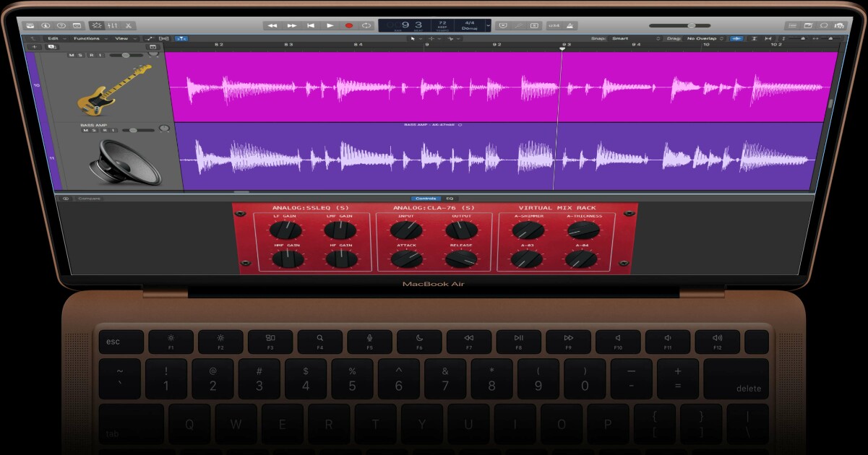Solo the BASS AMP track
868x455 pixels.
(94, 130)
